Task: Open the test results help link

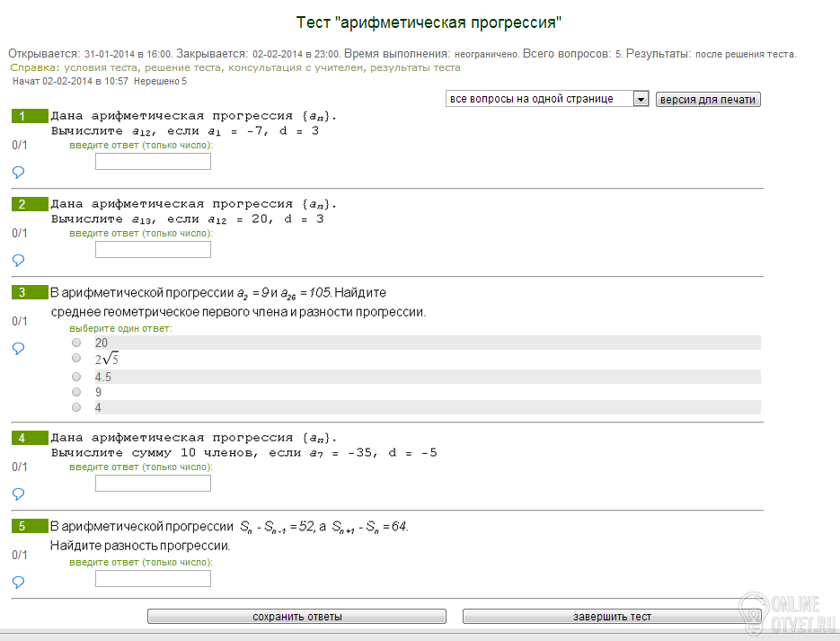Action: (421, 67)
